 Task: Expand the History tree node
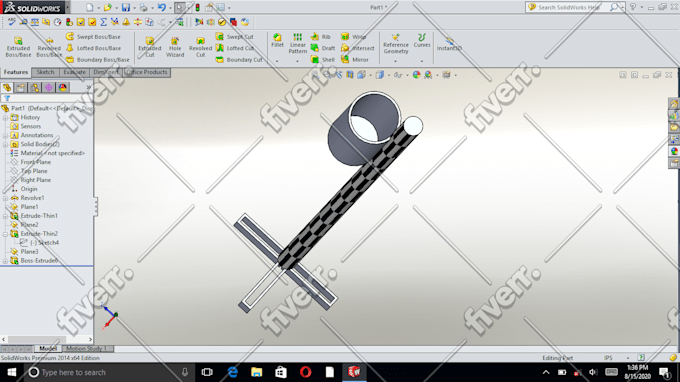pos(5,118)
